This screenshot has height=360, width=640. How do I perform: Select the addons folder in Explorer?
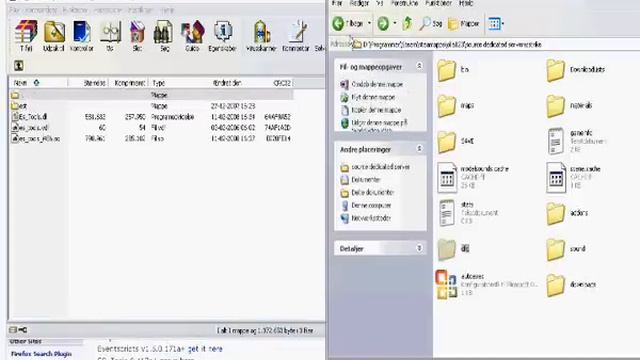point(567,213)
